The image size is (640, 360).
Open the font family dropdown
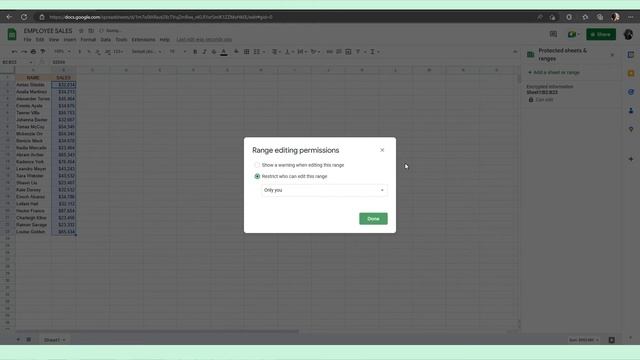coord(146,52)
